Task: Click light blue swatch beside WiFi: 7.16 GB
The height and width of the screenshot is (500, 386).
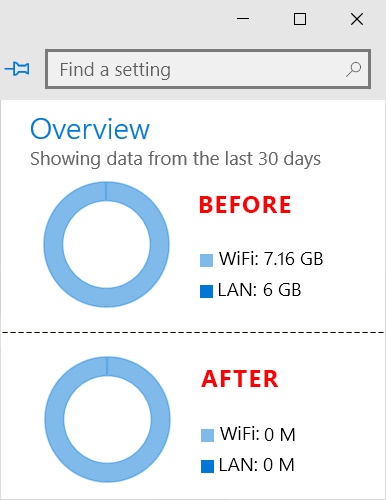Action: coord(206,260)
